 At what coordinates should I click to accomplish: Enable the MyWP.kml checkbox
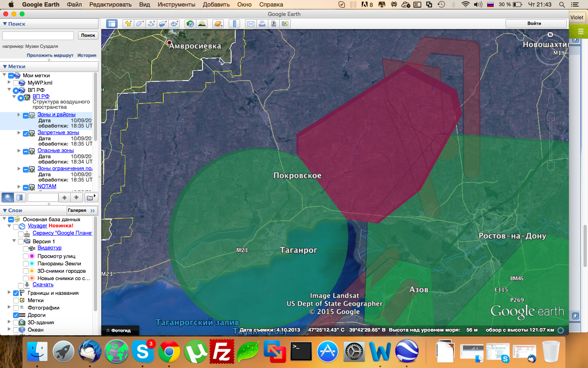click(x=16, y=83)
